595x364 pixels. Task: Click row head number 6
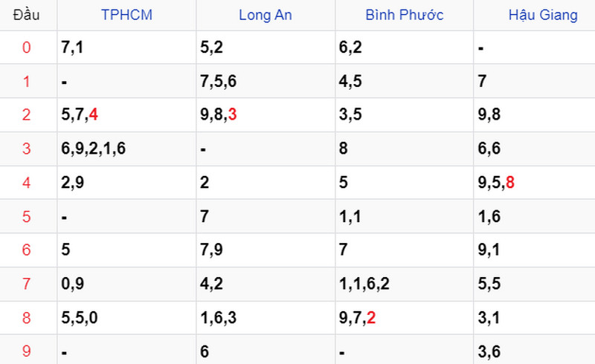pyautogui.click(x=26, y=250)
